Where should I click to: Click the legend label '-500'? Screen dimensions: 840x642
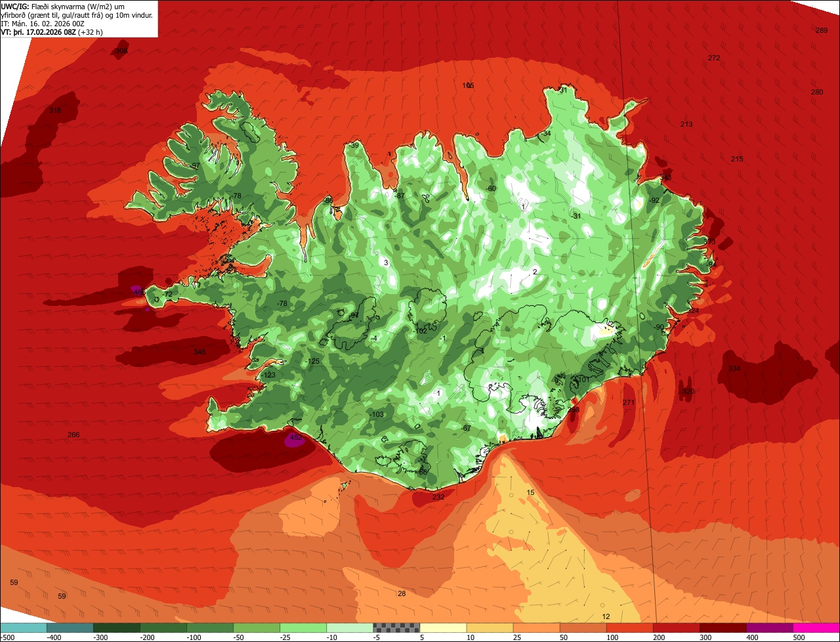click(x=8, y=637)
